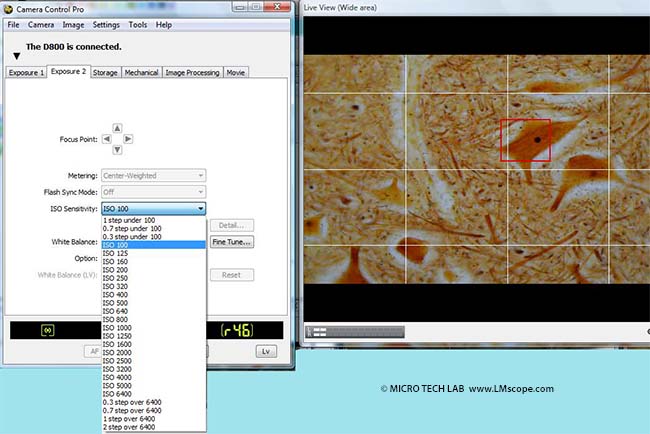Click the red focus area box in Live View

(x=526, y=140)
